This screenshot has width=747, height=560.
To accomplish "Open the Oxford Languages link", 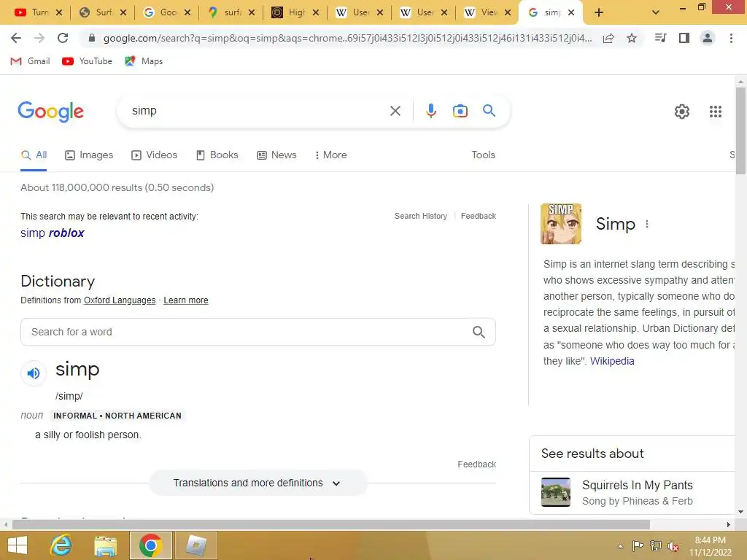I will (120, 300).
